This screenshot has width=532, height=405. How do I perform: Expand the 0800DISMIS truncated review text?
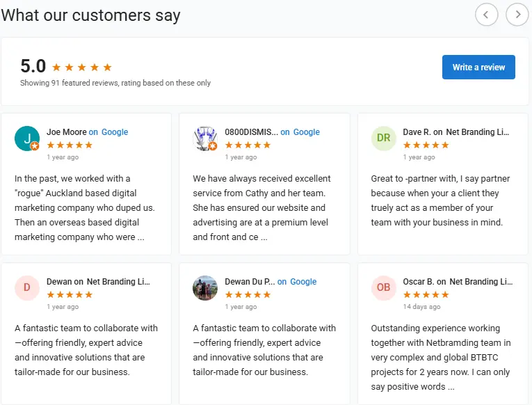click(264, 237)
